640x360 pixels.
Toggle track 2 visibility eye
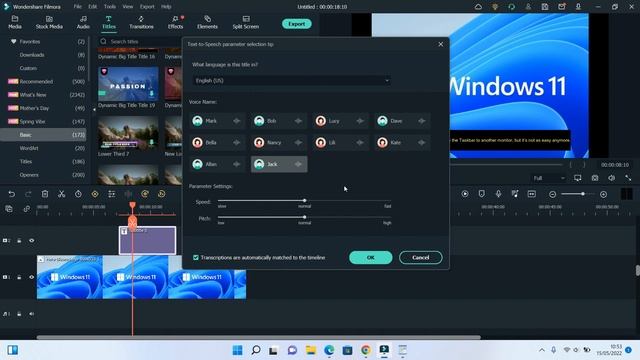pos(31,241)
